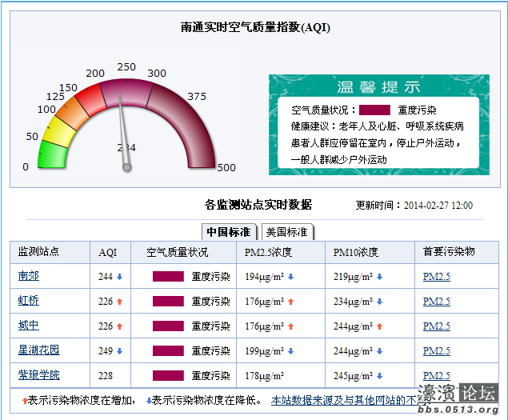Click the PM10浓度 column header
508x420 pixels.
click(356, 252)
